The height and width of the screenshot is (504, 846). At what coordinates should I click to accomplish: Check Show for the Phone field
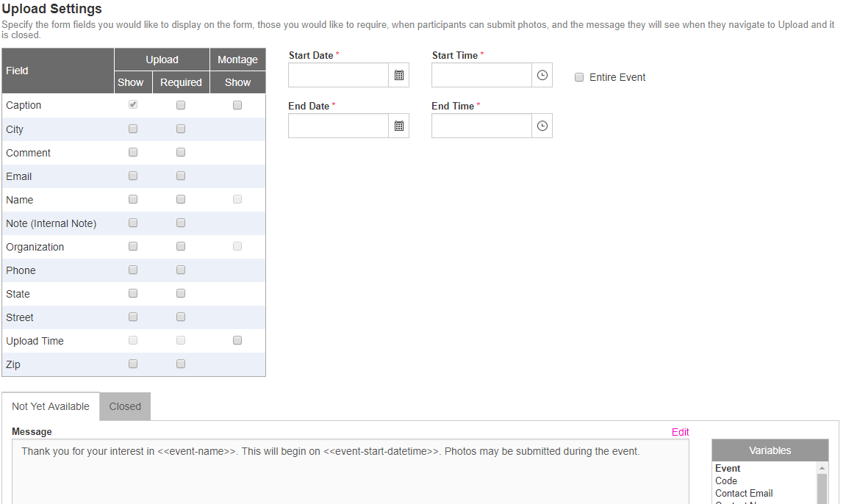click(133, 270)
